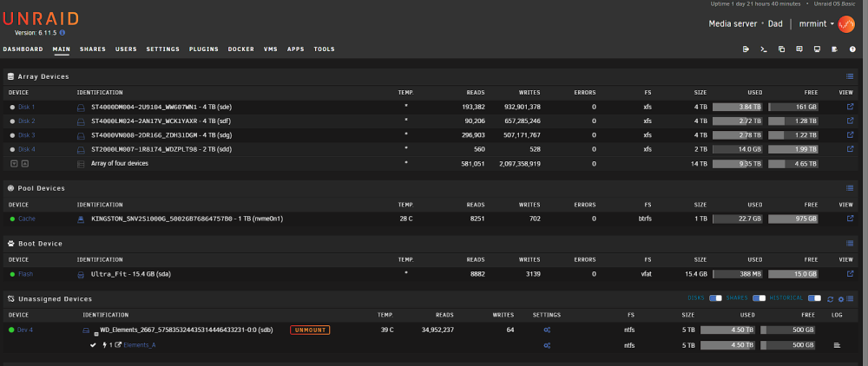Toggle the Disks switch in Unassigned Devices
The height and width of the screenshot is (366, 868).
point(716,298)
